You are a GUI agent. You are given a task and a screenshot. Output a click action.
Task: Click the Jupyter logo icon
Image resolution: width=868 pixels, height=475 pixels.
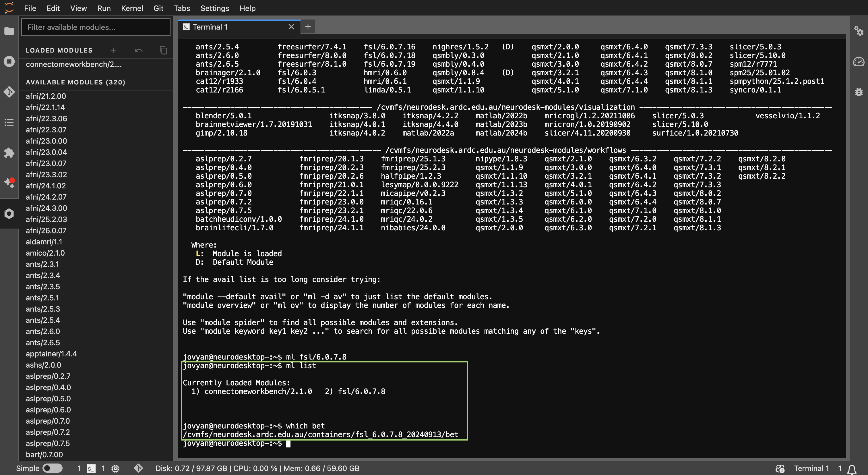coord(9,8)
